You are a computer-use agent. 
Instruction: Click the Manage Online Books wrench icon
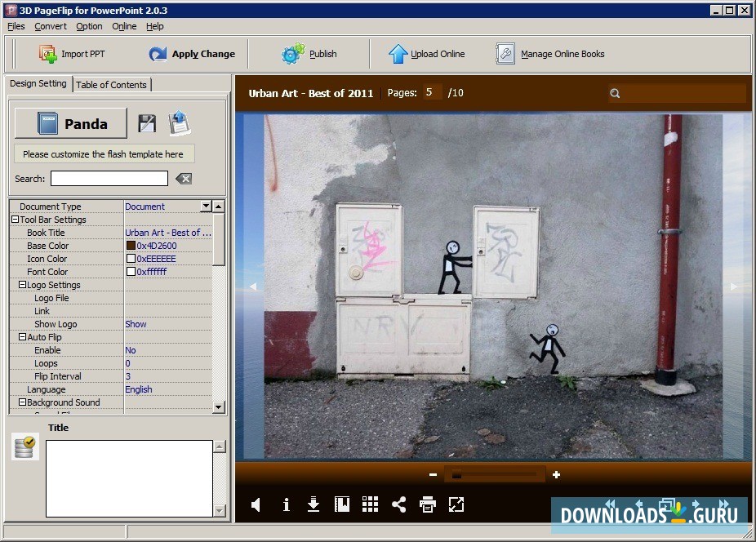pyautogui.click(x=505, y=54)
